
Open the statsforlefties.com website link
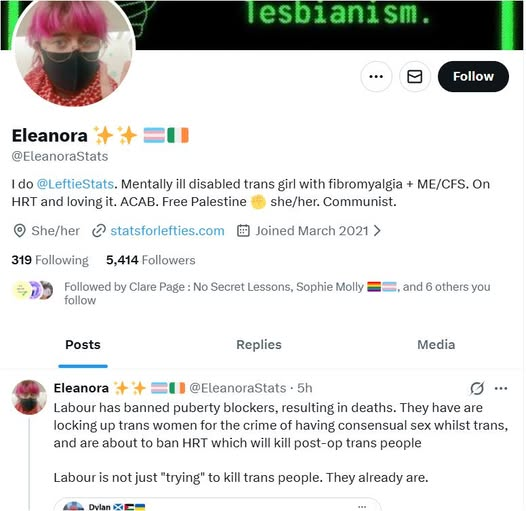(x=167, y=231)
